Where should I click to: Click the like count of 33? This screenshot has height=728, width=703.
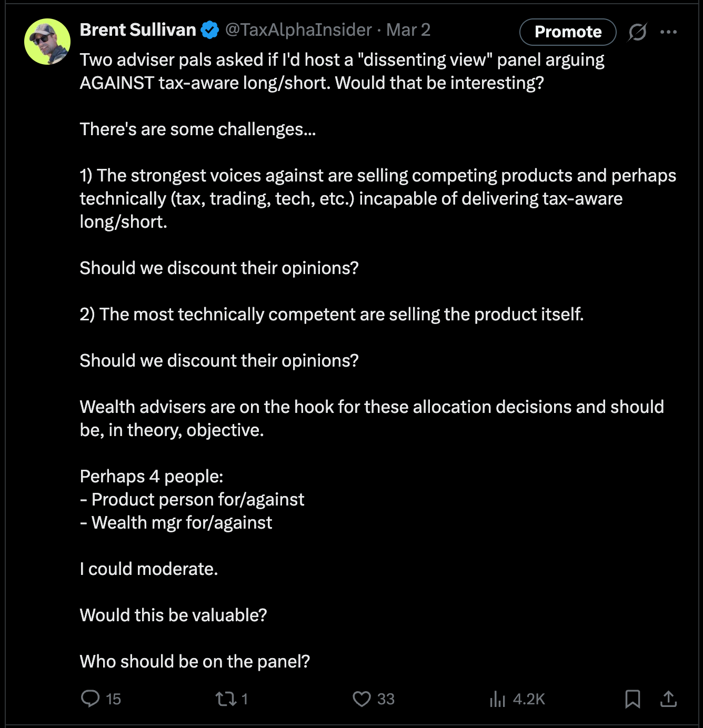pyautogui.click(x=386, y=699)
